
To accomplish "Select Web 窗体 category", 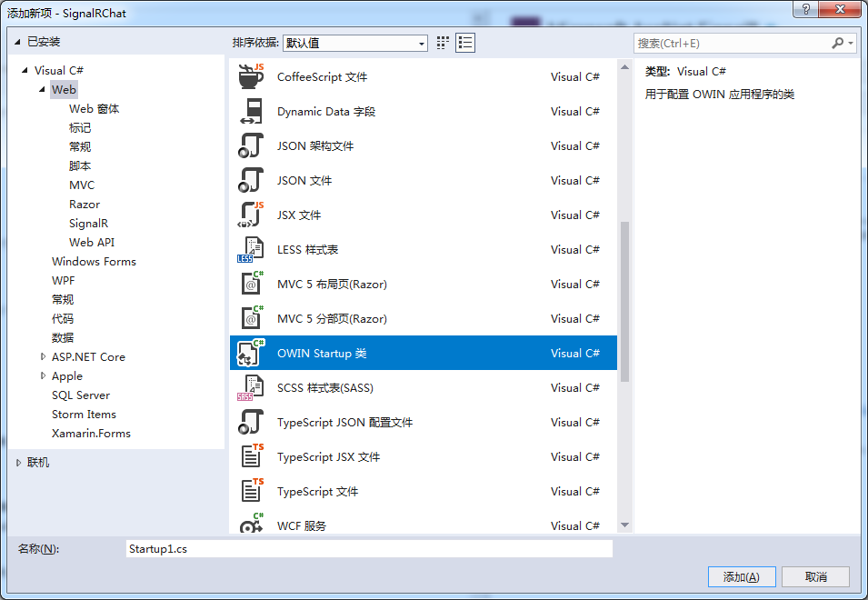I will 95,109.
